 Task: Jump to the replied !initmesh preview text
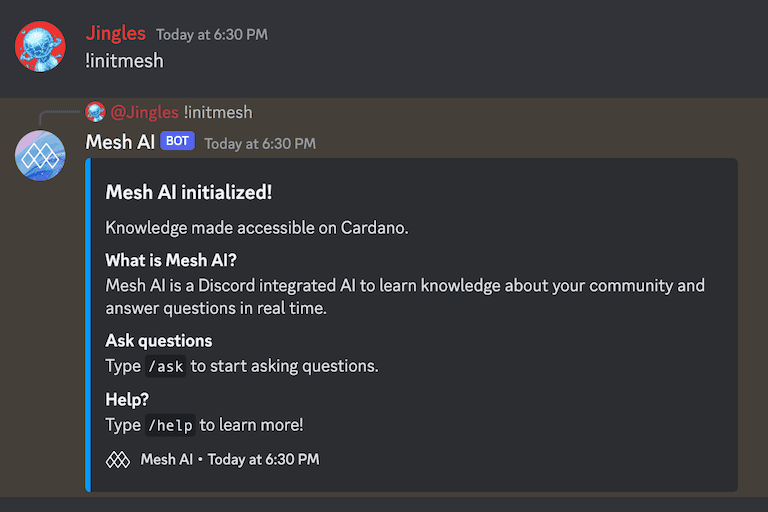point(218,112)
